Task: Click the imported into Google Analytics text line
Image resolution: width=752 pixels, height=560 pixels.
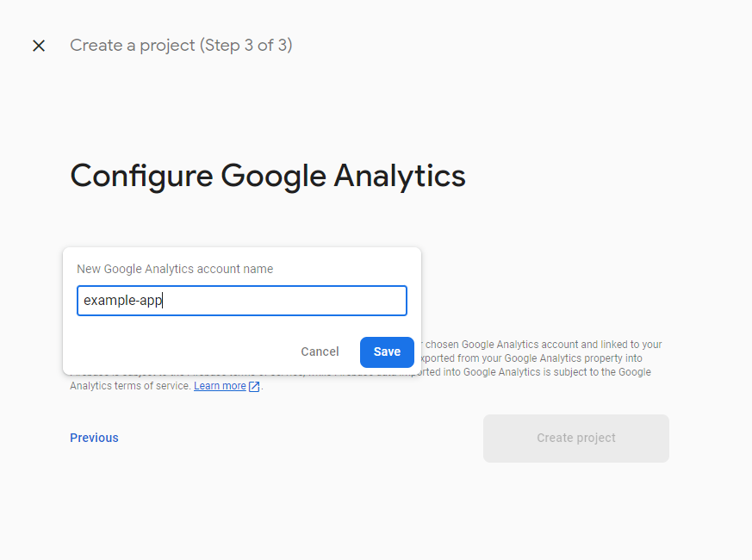Action: coord(533,372)
